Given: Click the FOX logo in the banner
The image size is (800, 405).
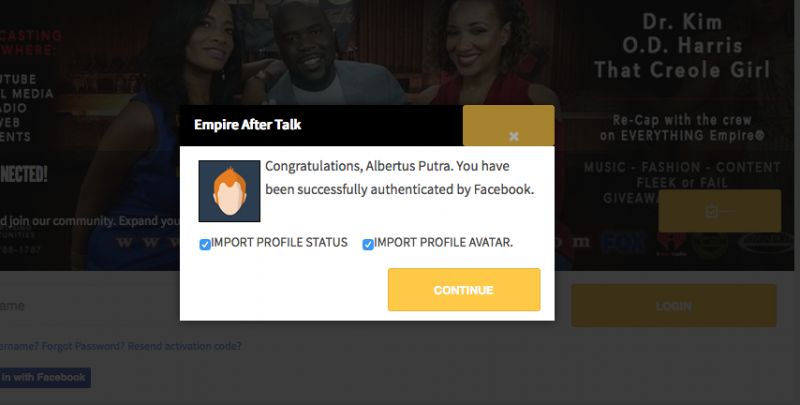Looking at the screenshot, I should (623, 242).
